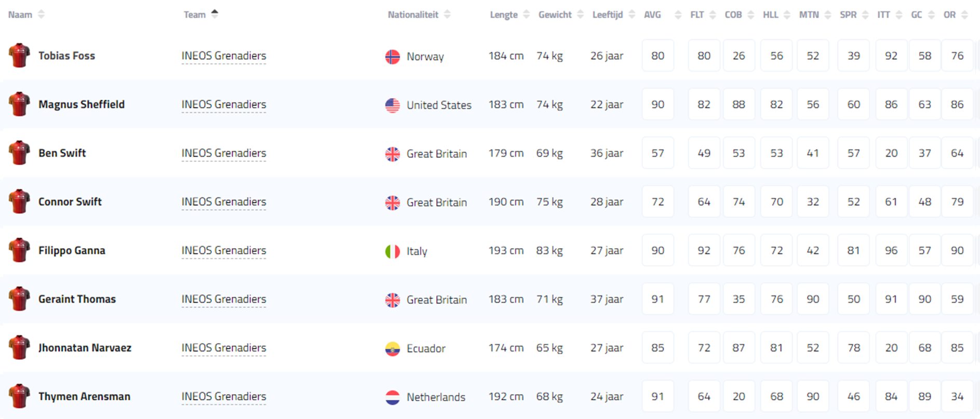The height and width of the screenshot is (419, 980).
Task: Click Filippo Ganna's ITT rating 96 box
Action: tap(891, 250)
